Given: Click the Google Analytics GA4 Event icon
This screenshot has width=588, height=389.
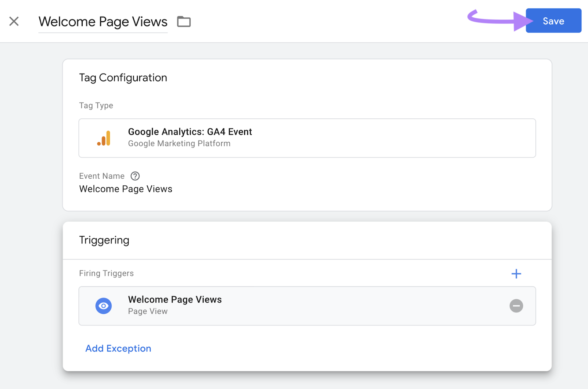Looking at the screenshot, I should tap(104, 138).
